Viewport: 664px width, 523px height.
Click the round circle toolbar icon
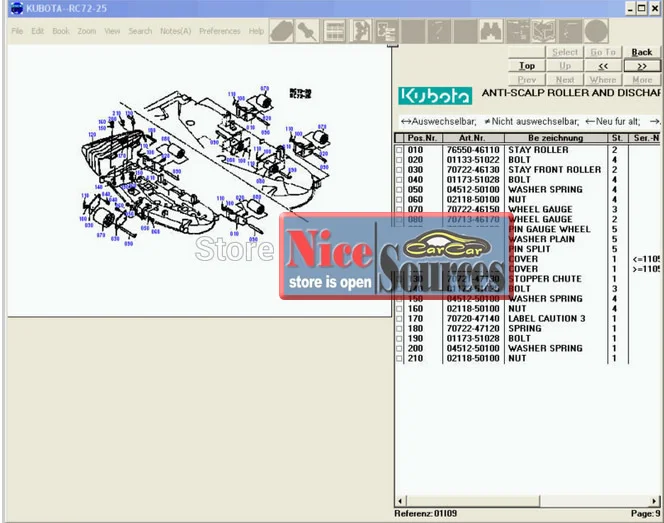pyautogui.click(x=596, y=31)
